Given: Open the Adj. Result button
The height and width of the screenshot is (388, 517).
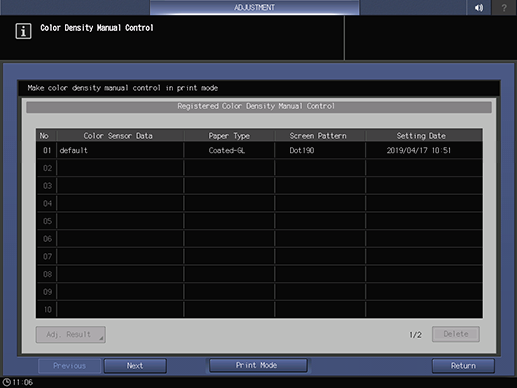Looking at the screenshot, I should (x=71, y=334).
